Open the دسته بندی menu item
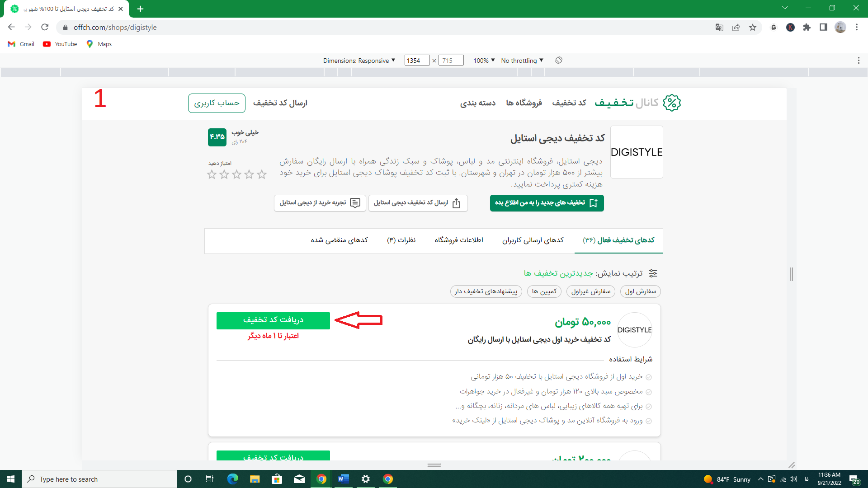This screenshot has width=868, height=488. (x=478, y=103)
